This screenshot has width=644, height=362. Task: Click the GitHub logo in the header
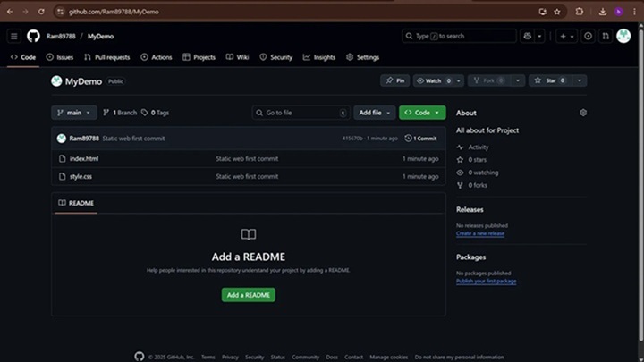[33, 36]
